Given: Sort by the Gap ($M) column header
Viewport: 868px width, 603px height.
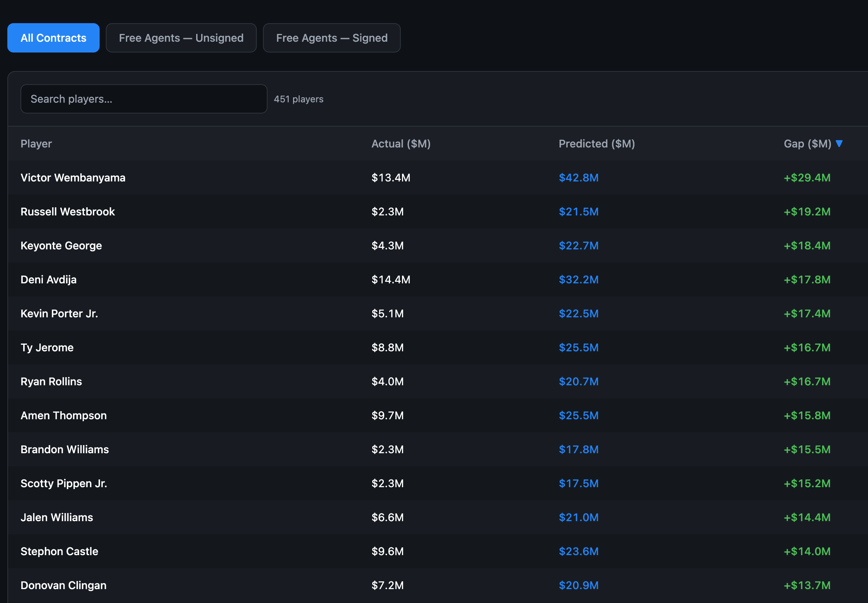Looking at the screenshot, I should (807, 144).
